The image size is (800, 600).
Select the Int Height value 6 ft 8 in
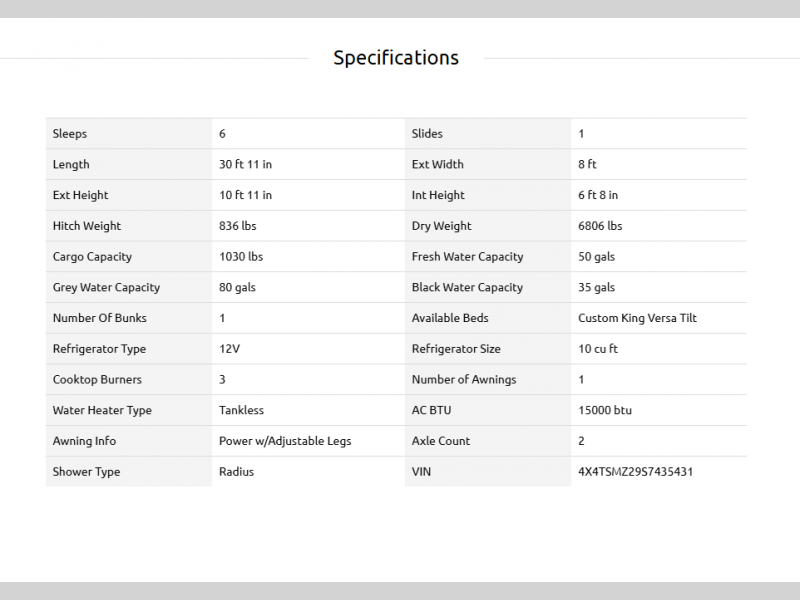pos(598,196)
